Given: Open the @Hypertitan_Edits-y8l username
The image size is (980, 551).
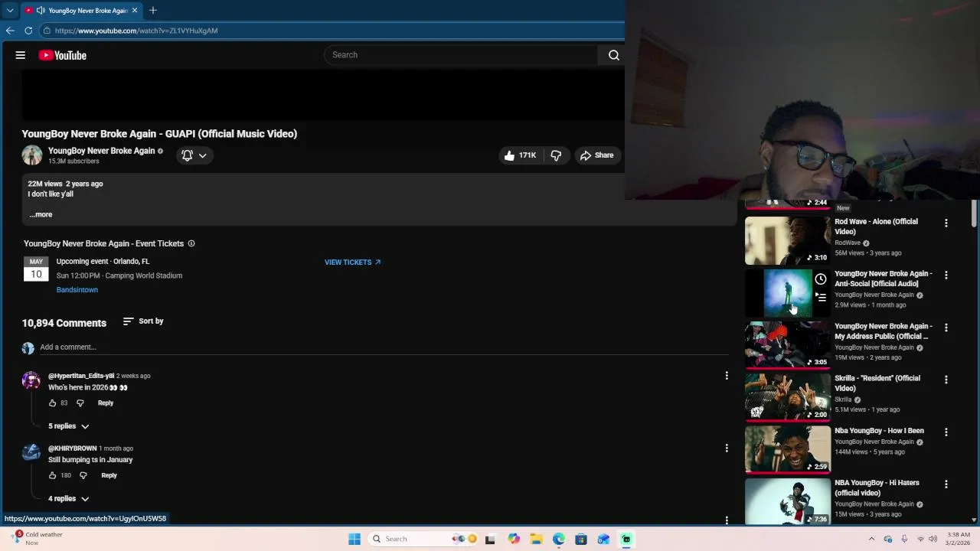Looking at the screenshot, I should pos(81,376).
